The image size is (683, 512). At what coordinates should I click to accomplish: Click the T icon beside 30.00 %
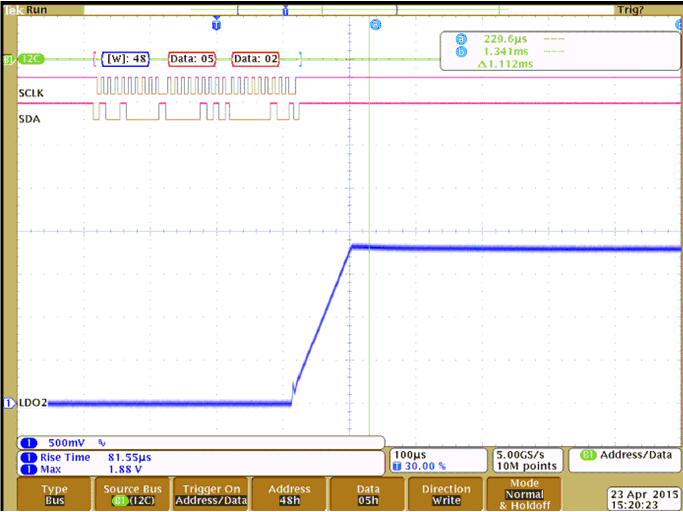coord(396,466)
